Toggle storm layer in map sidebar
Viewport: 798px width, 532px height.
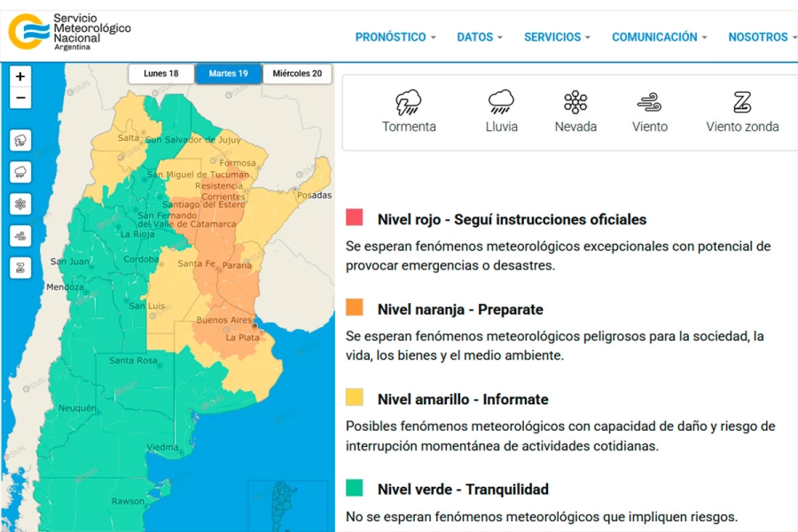(x=20, y=140)
